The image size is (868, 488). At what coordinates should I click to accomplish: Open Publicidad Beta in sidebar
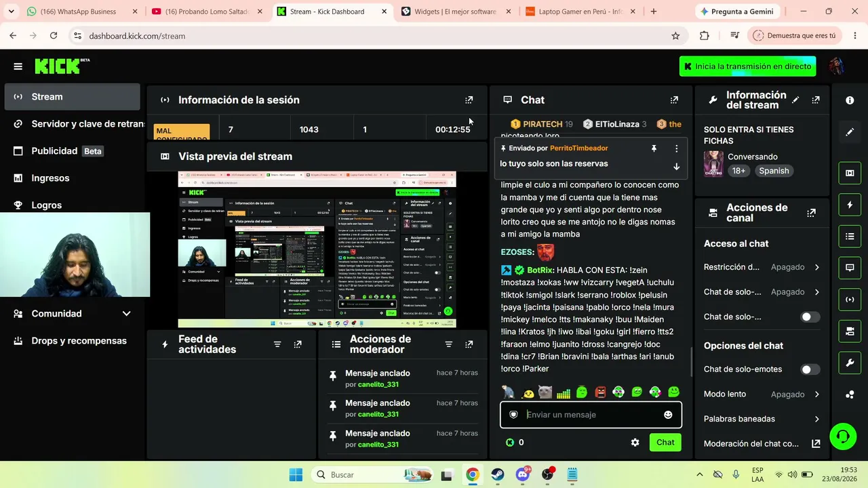coord(72,151)
